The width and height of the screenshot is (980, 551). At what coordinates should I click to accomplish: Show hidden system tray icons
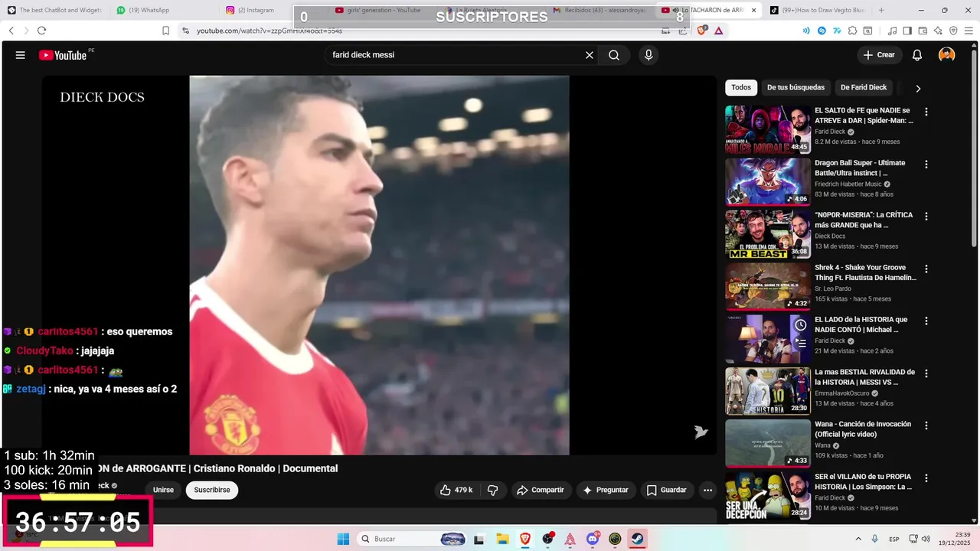point(857,539)
